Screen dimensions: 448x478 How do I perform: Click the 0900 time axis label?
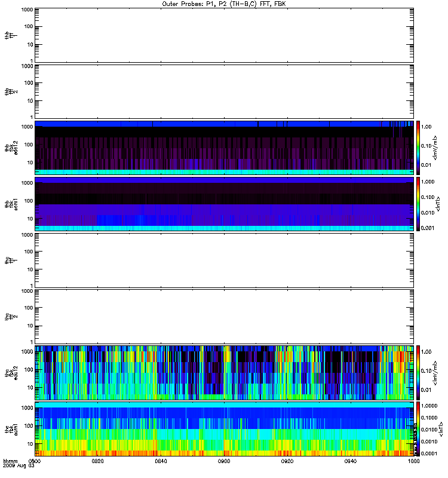point(224,461)
